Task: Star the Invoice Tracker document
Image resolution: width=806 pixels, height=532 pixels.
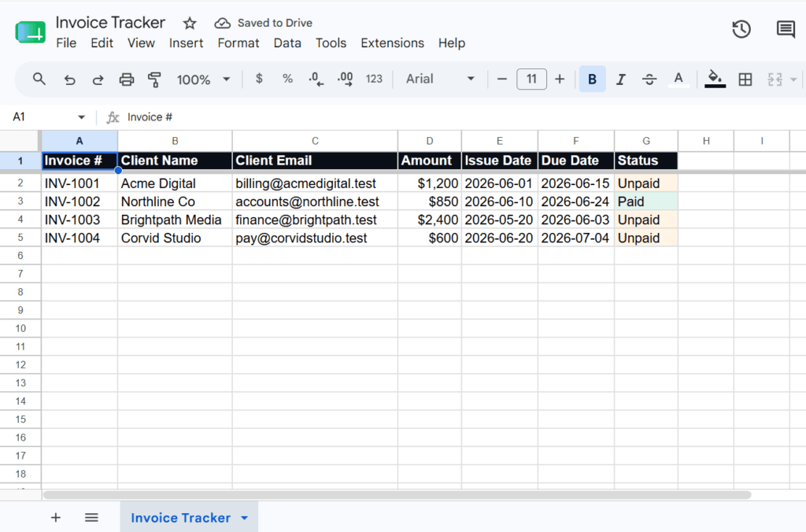Action: click(190, 23)
